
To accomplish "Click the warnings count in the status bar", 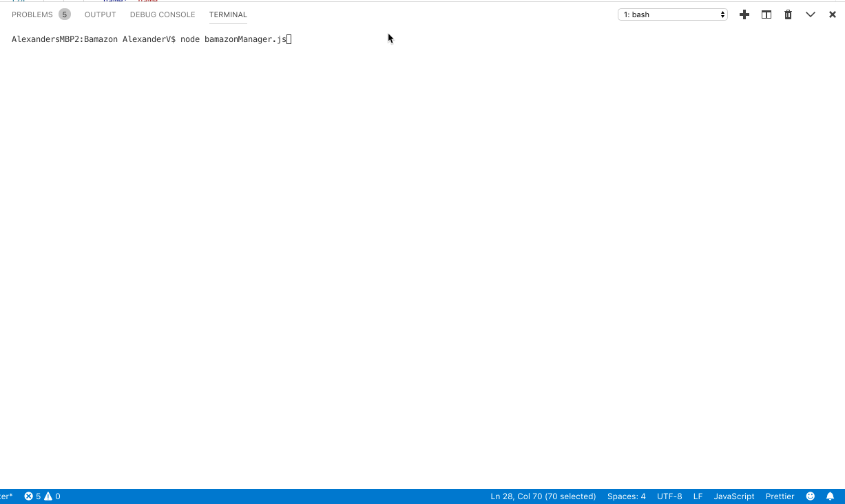I will pos(52,496).
